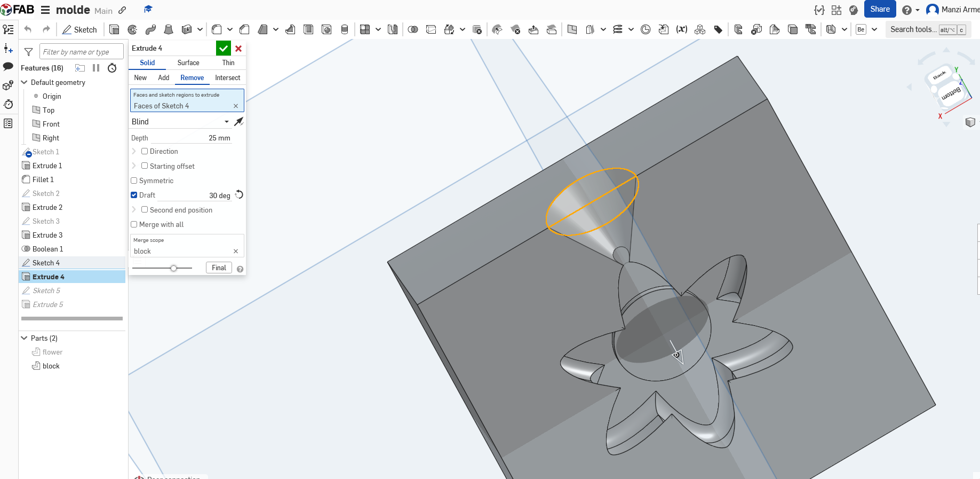Pause feature regeneration in Features header

coord(96,68)
